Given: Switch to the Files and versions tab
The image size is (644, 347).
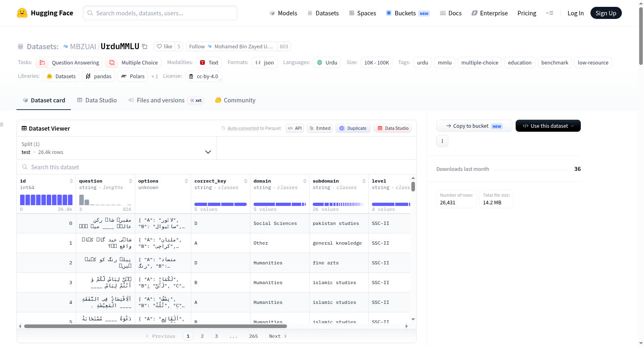Looking at the screenshot, I should [166, 100].
